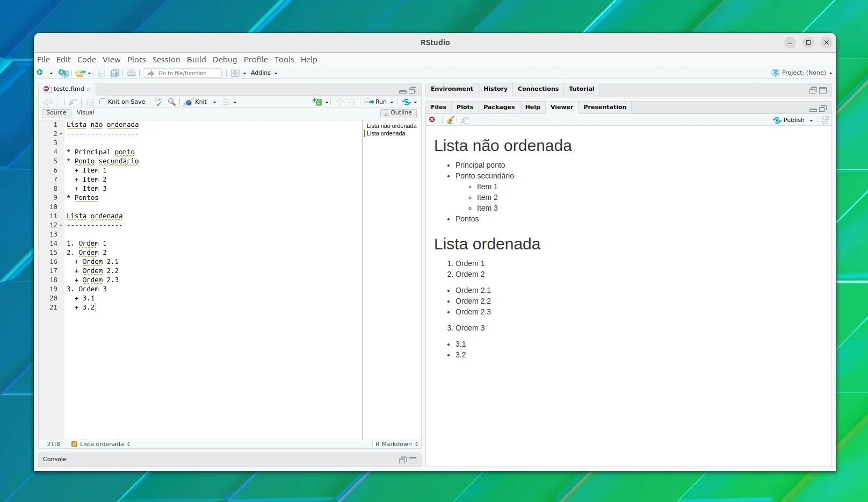
Task: Close the teste.Rmd tab
Action: (x=89, y=89)
